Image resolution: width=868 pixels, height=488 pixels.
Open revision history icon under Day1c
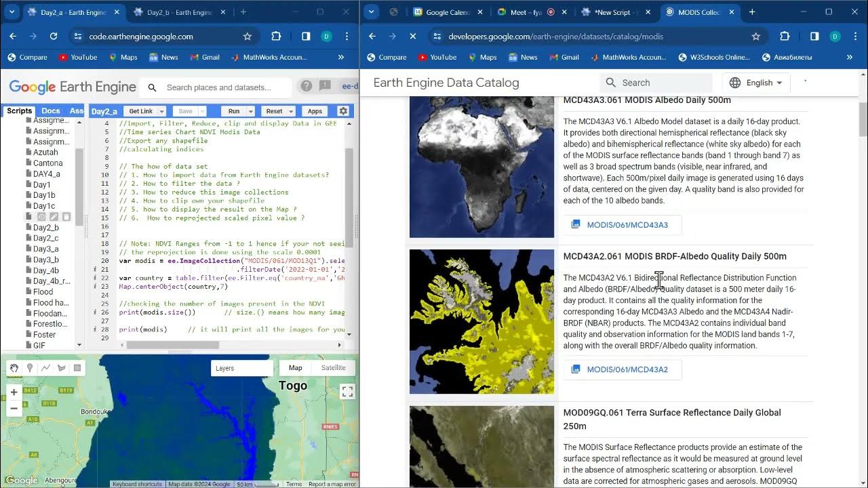(41, 217)
